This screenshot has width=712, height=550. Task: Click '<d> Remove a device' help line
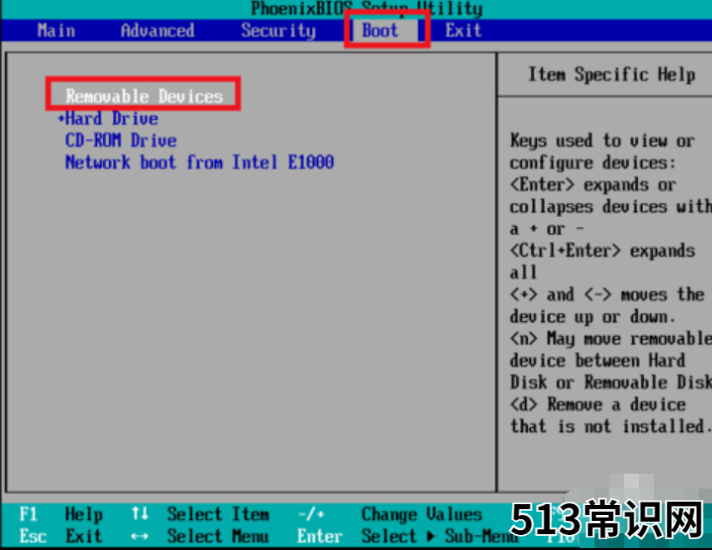[598, 404]
